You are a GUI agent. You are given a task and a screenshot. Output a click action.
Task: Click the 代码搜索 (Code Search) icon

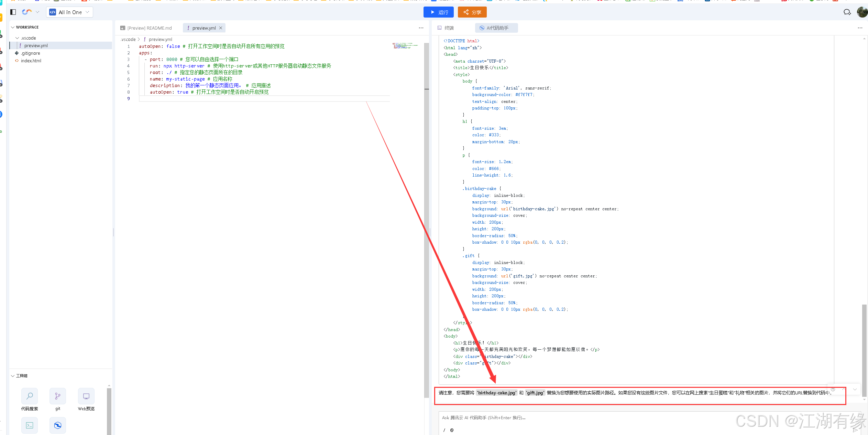coord(29,396)
